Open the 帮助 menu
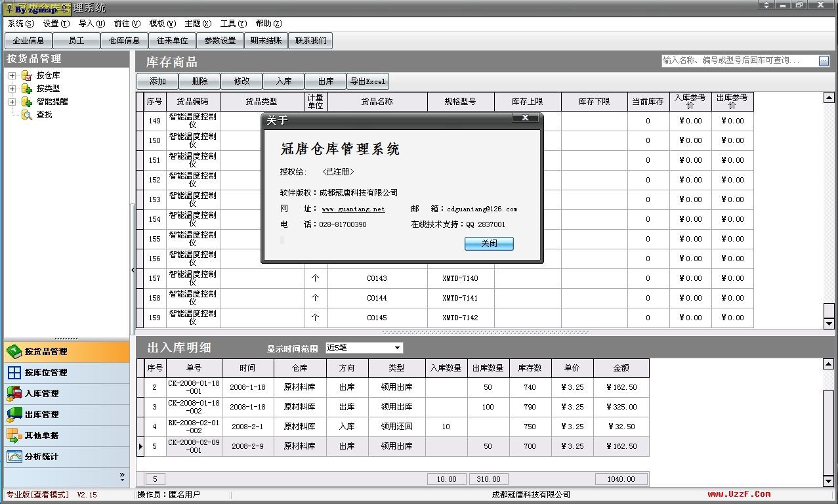 point(268,23)
